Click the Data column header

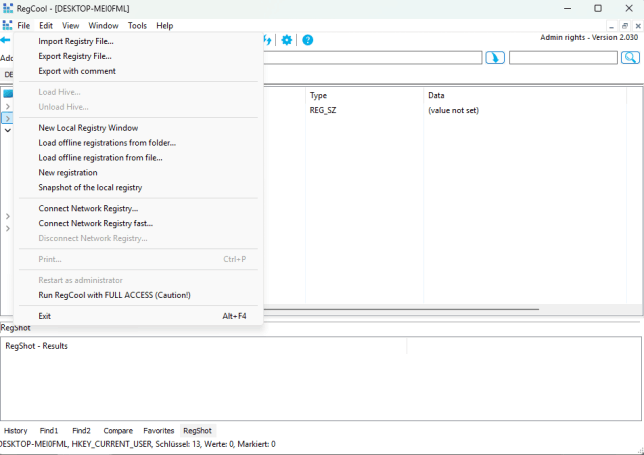(436, 95)
